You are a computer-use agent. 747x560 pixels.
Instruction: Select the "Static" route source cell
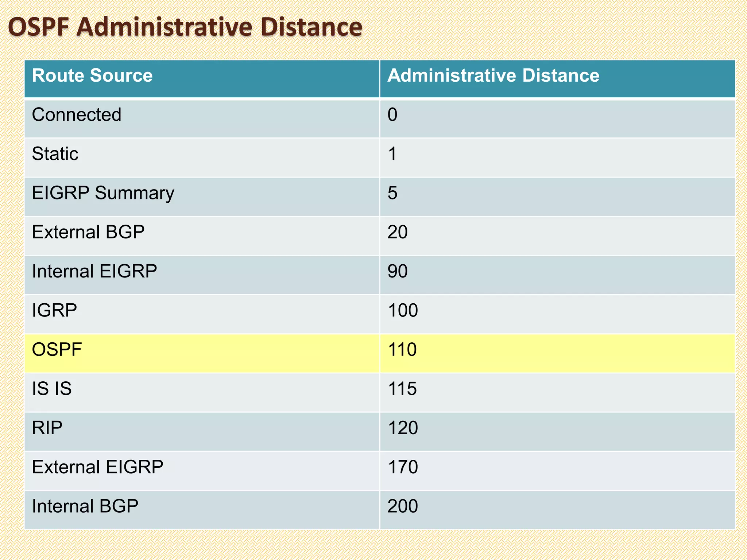202,157
